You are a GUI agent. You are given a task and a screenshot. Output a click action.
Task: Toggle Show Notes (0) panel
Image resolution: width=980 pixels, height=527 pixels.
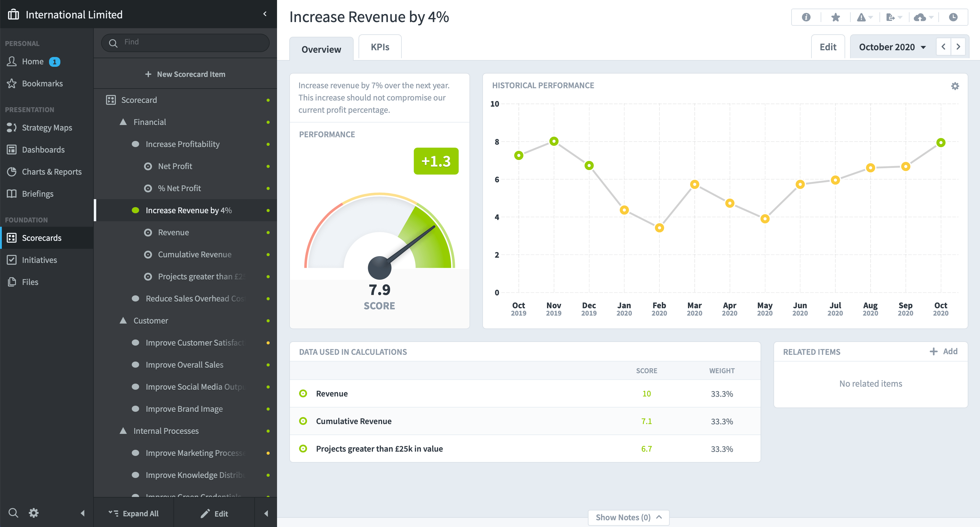[x=629, y=518]
